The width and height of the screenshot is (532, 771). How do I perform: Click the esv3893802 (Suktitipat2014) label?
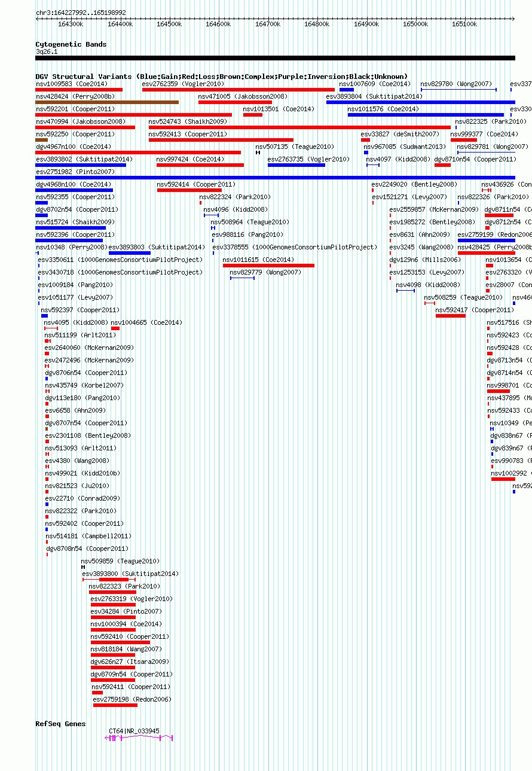84,159
